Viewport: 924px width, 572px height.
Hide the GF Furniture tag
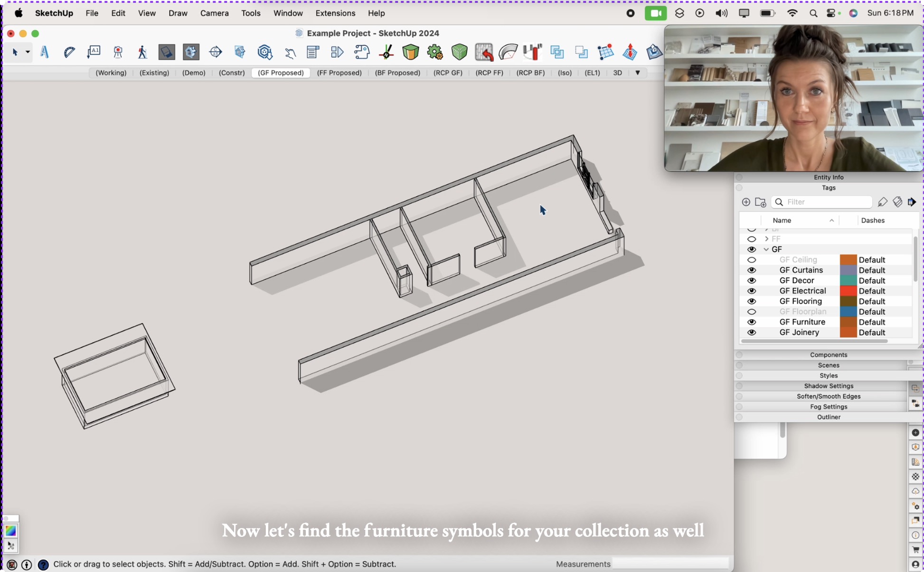click(752, 322)
